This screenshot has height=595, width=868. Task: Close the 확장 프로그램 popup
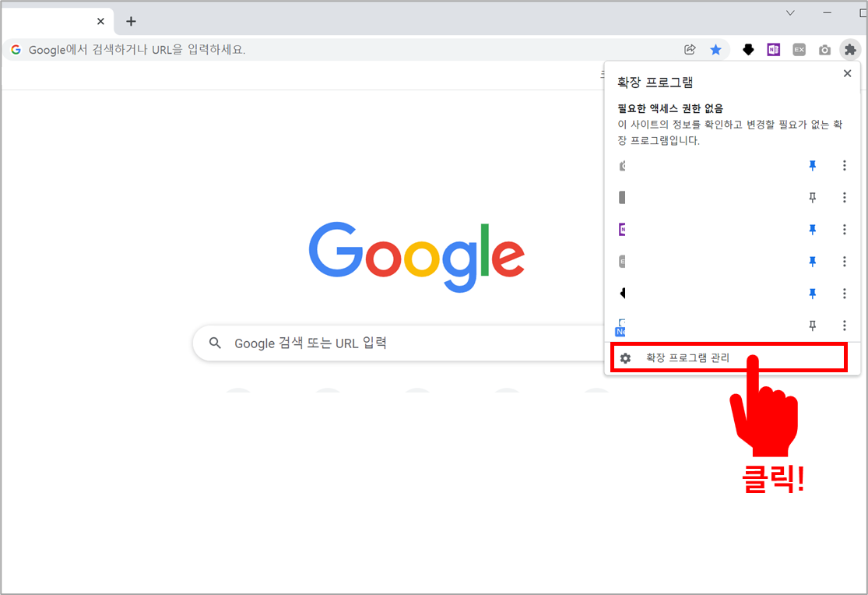point(847,73)
